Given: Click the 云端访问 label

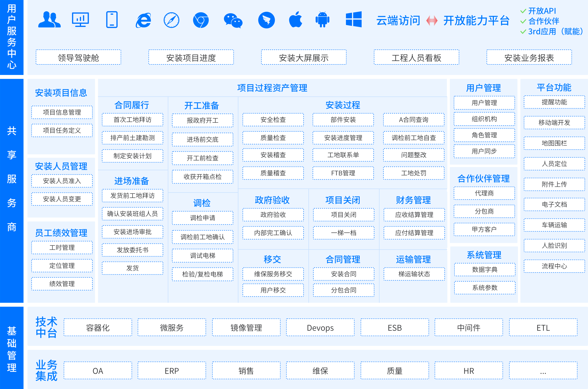Looking at the screenshot, I should (398, 21).
